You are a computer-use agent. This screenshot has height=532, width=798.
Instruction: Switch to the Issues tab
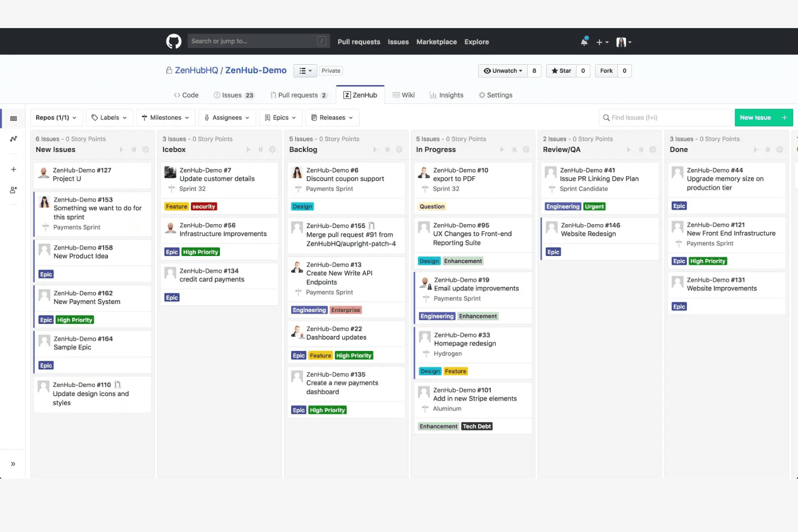234,95
